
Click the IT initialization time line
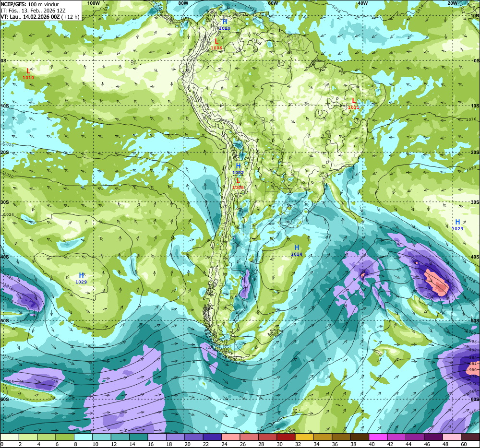[x=33, y=11]
